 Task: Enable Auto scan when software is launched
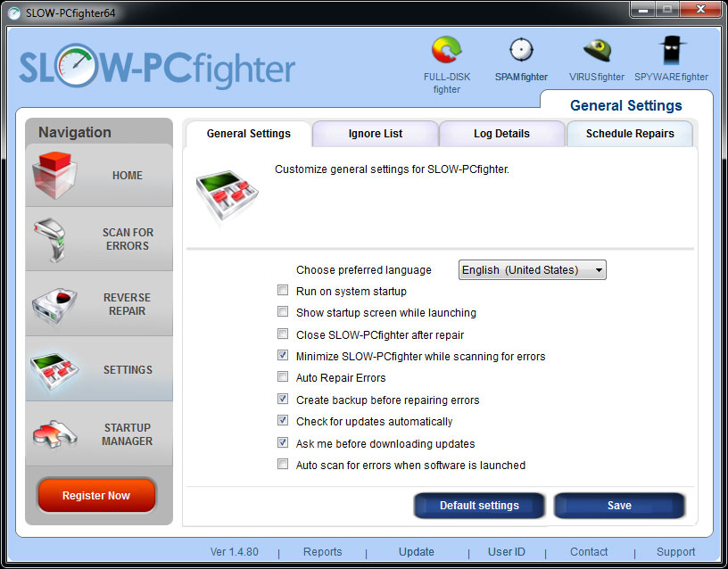(283, 464)
